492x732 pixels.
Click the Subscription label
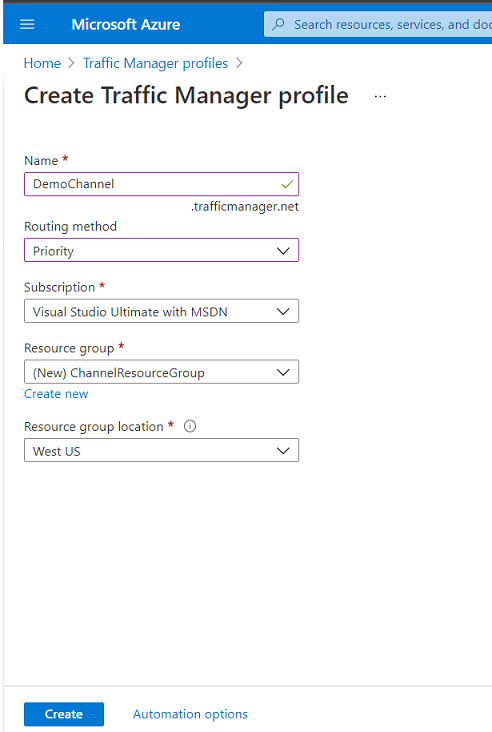[x=59, y=287]
